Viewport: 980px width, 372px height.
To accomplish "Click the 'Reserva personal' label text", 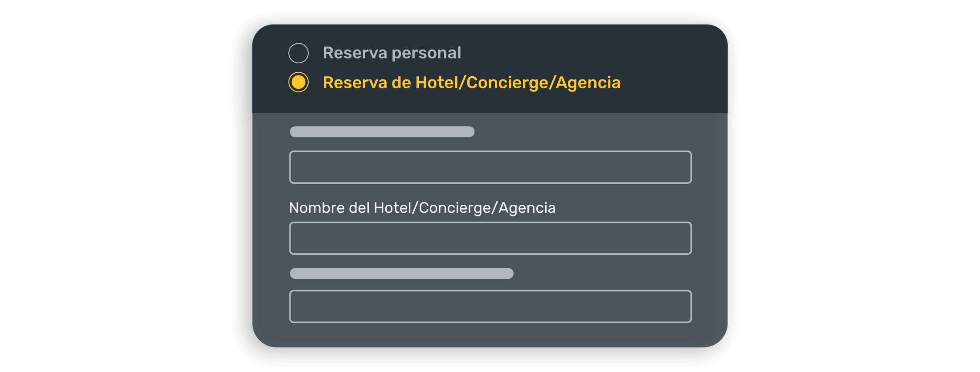I will coord(392,53).
